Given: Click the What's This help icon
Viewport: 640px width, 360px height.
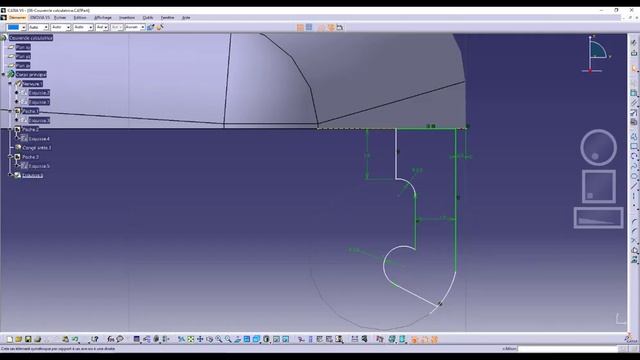Looking at the screenshot, I should [95, 339].
